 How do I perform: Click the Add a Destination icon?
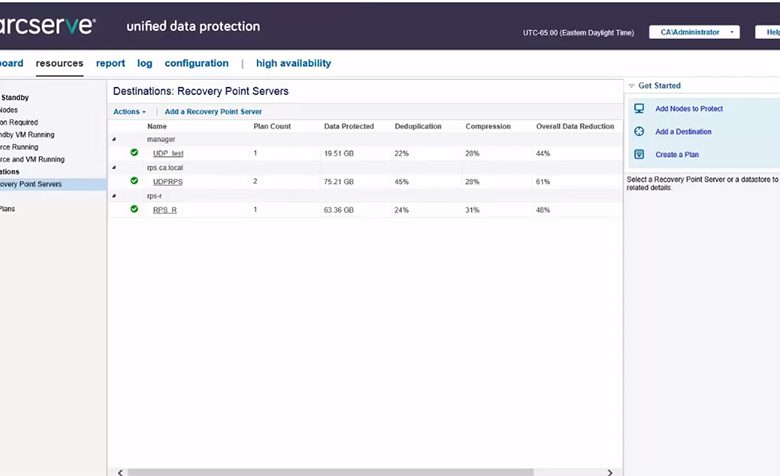(639, 131)
